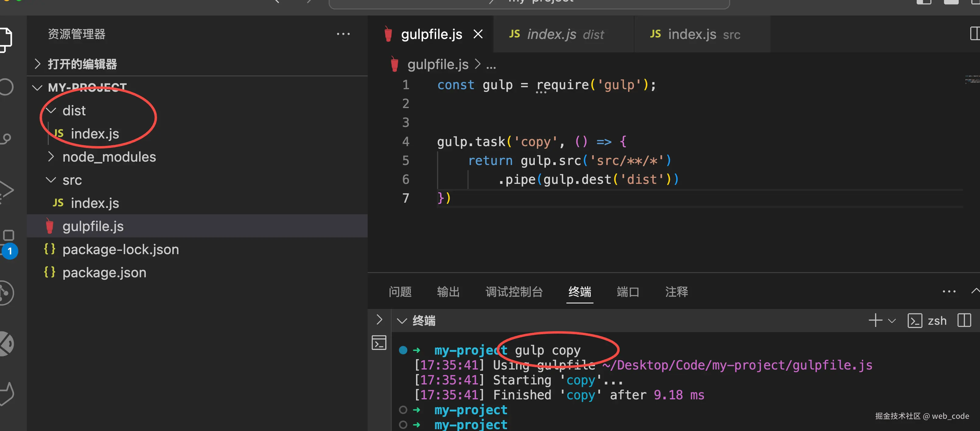Open package.json in the file tree
980x431 pixels.
(x=104, y=272)
